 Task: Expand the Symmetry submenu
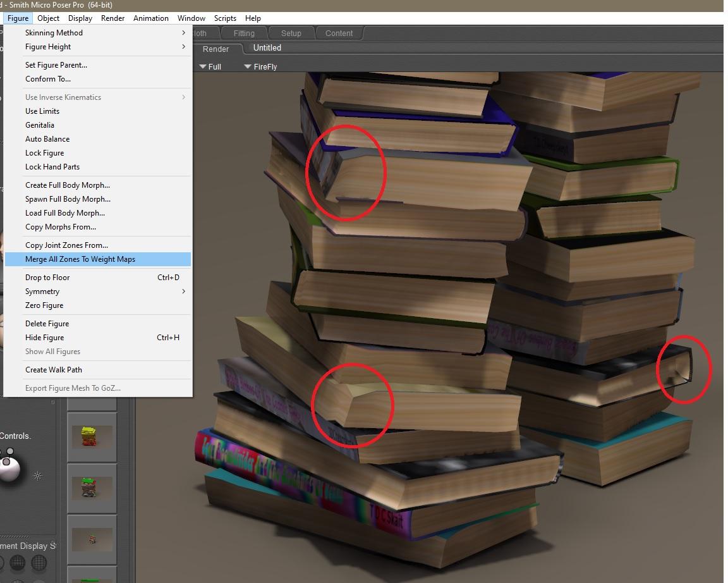(x=98, y=291)
